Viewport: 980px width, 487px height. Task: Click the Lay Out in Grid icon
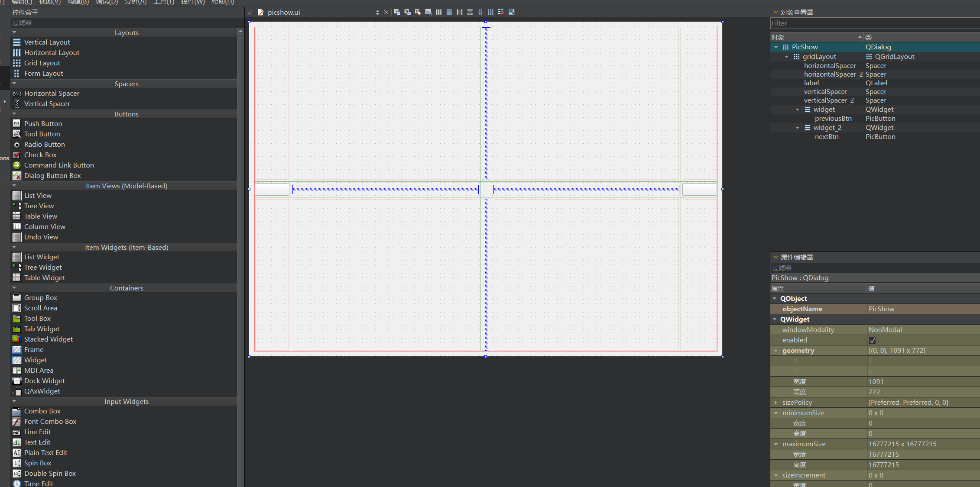(x=491, y=12)
